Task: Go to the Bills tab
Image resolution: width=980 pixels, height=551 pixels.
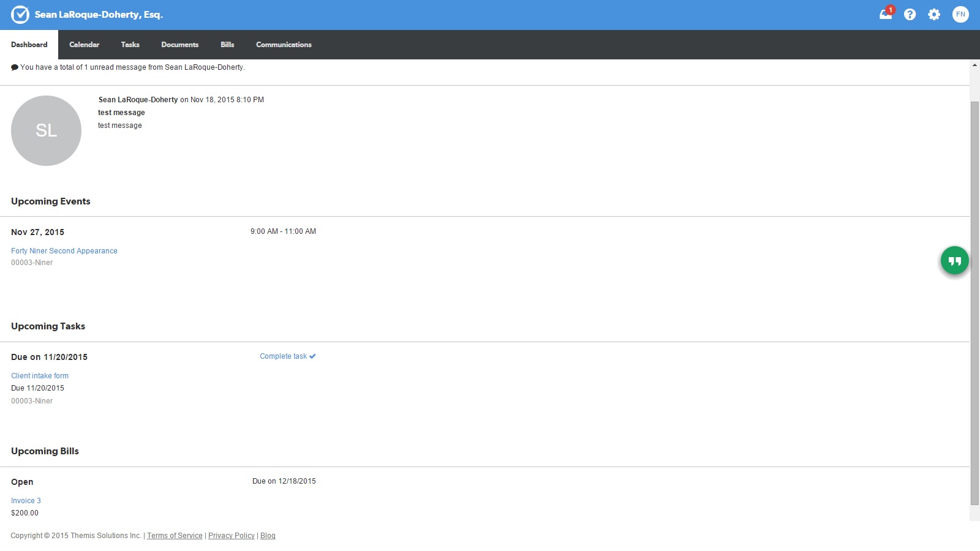Action: (x=227, y=45)
